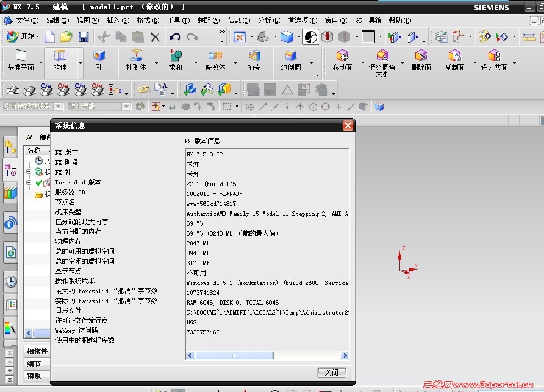The width and height of the screenshot is (544, 392).
Task: Click the Fit view icon
Action: (x=240, y=37)
